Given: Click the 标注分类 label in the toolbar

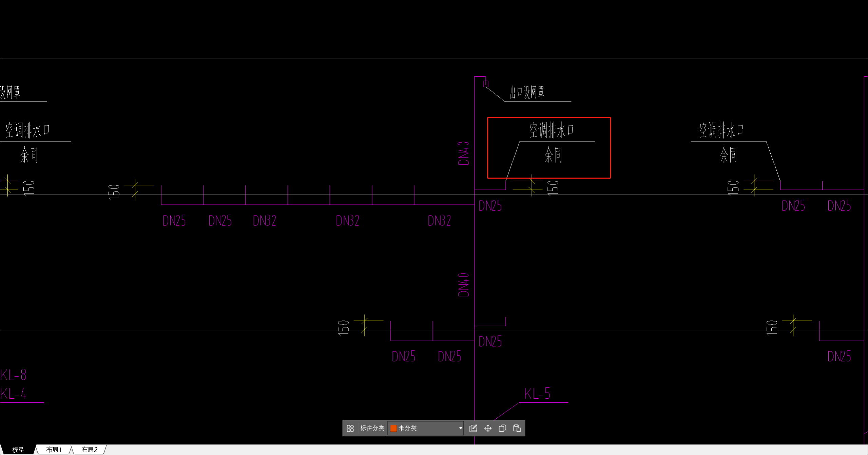Looking at the screenshot, I should click(372, 428).
